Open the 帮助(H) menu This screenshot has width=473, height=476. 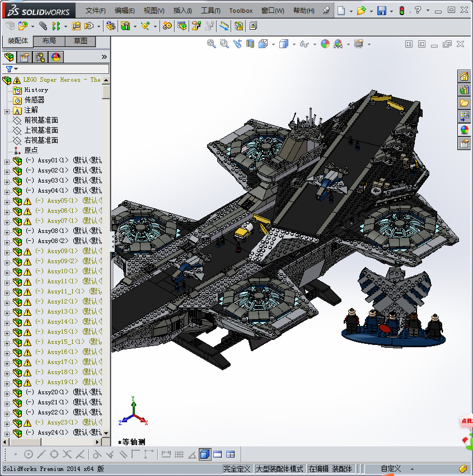[x=304, y=11]
